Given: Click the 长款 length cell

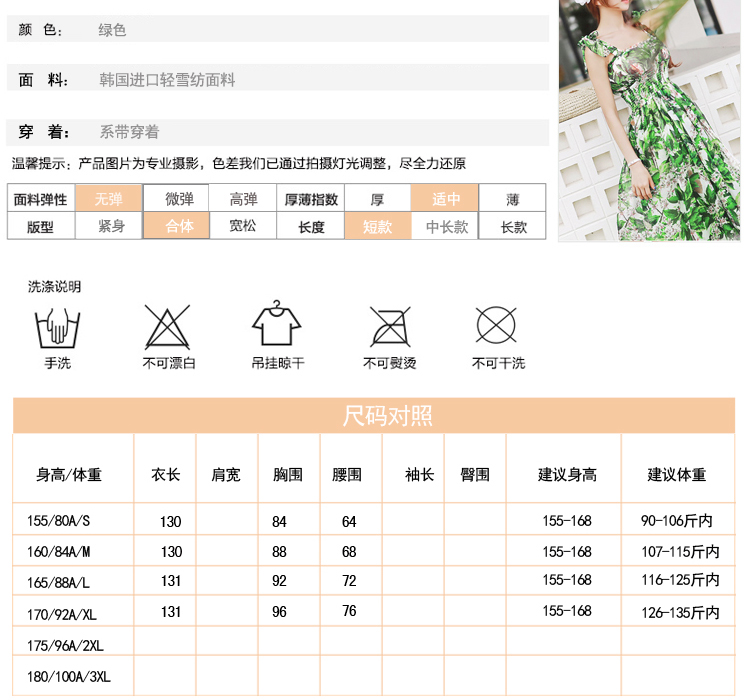Looking at the screenshot, I should [512, 226].
